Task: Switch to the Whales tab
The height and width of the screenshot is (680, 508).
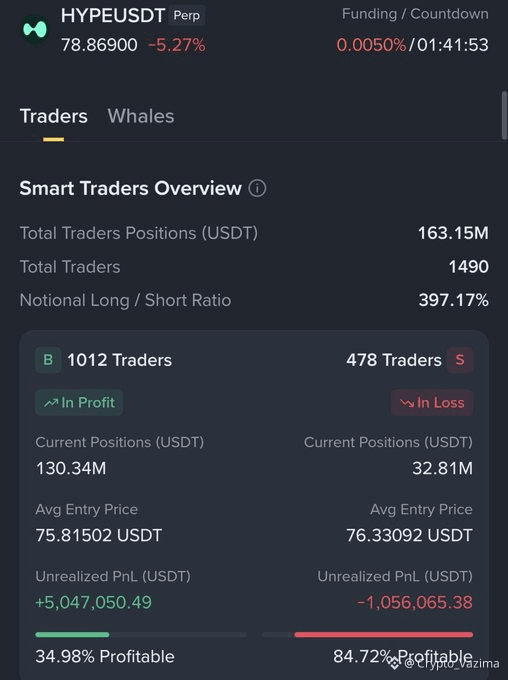Action: [141, 116]
